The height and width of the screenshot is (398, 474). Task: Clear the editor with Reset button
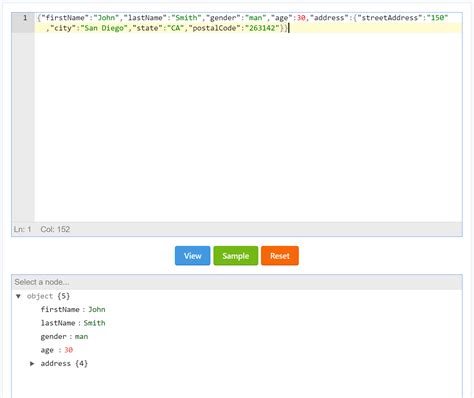[x=280, y=256]
